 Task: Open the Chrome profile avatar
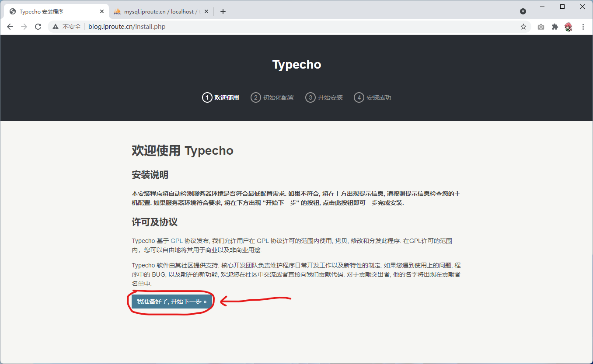pyautogui.click(x=569, y=27)
